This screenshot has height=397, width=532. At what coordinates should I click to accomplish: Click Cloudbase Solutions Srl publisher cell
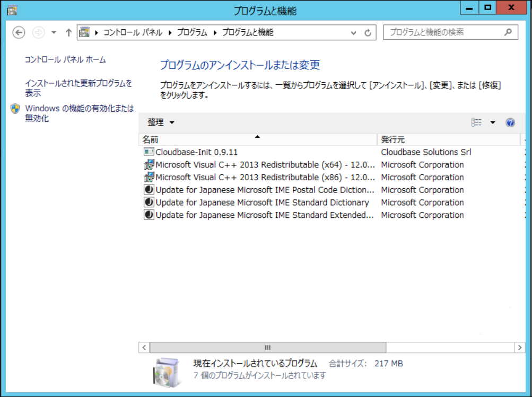click(426, 152)
